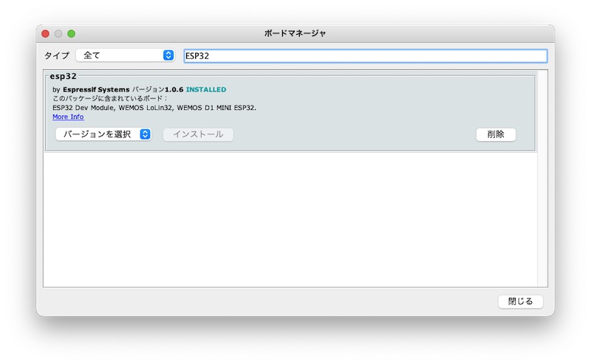591x364 pixels.
Task: Click the ESP32 Dev Module boards line
Action: tap(154, 108)
